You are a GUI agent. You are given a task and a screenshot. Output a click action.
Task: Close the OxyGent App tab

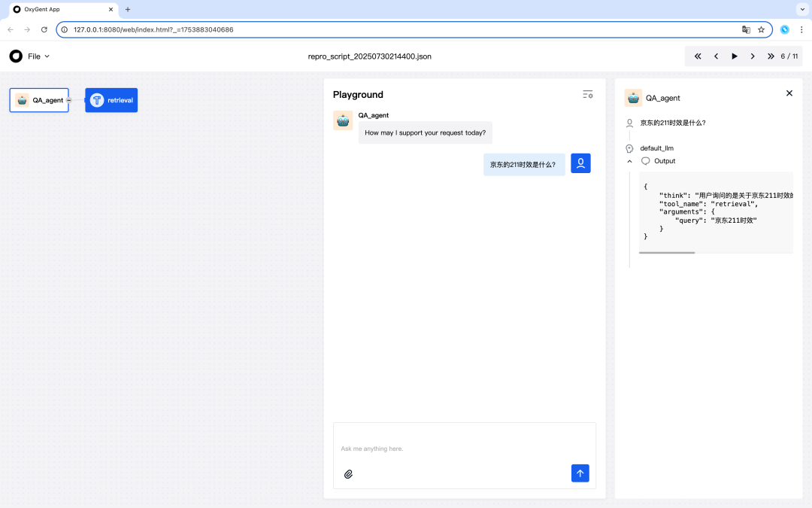click(111, 9)
